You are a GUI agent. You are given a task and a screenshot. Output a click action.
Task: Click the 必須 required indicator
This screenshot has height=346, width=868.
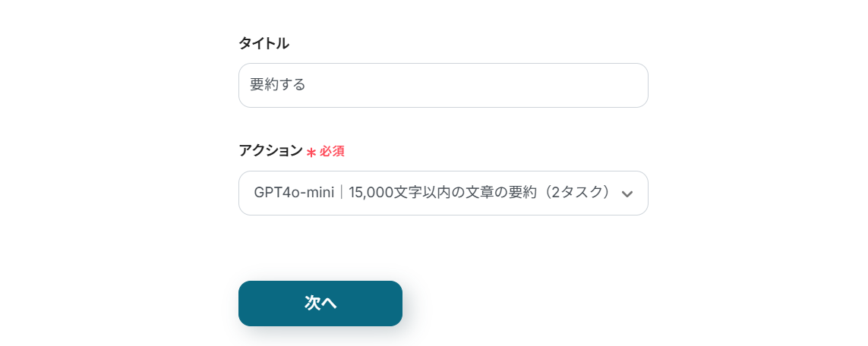tap(332, 152)
